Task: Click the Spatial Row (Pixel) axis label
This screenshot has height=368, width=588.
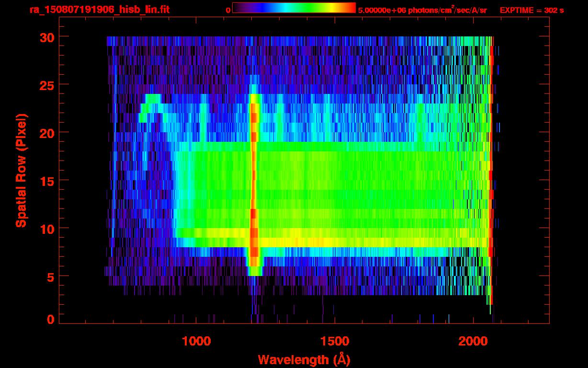Action: point(21,171)
